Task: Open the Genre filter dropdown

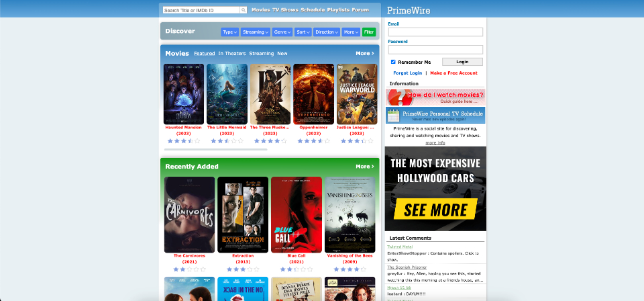Action: (x=282, y=32)
